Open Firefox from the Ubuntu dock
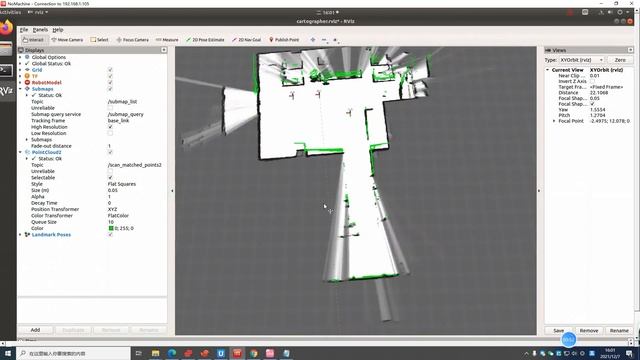 pos(6,28)
